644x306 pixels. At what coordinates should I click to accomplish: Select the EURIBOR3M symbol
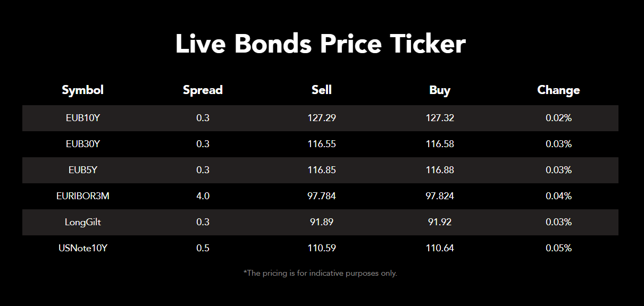(82, 196)
